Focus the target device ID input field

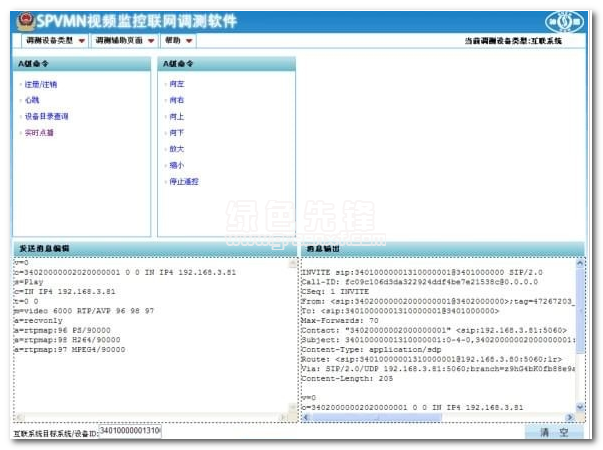click(x=129, y=431)
